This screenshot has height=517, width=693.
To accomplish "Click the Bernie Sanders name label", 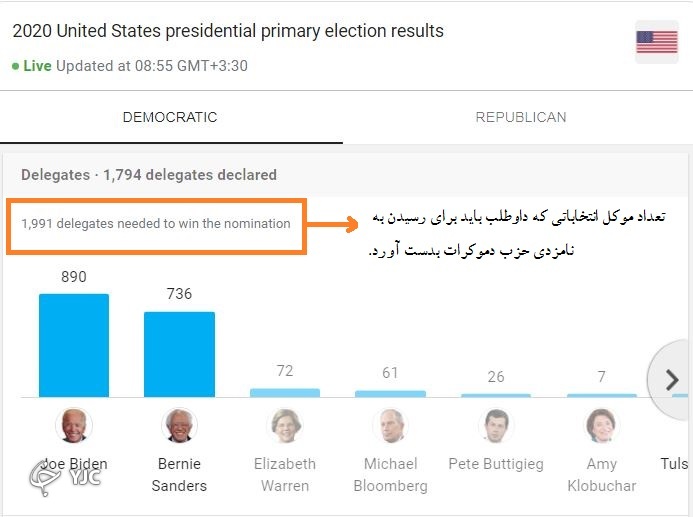I will (x=179, y=475).
